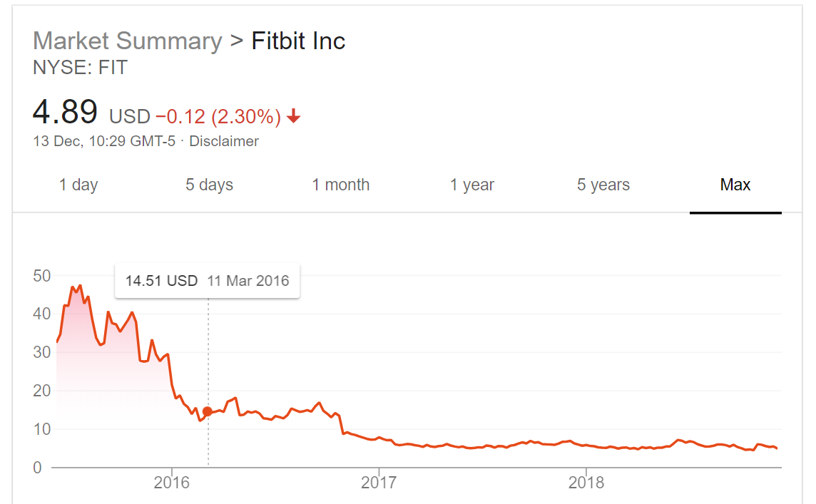
Task: Show the 1 month chart
Action: point(340,185)
